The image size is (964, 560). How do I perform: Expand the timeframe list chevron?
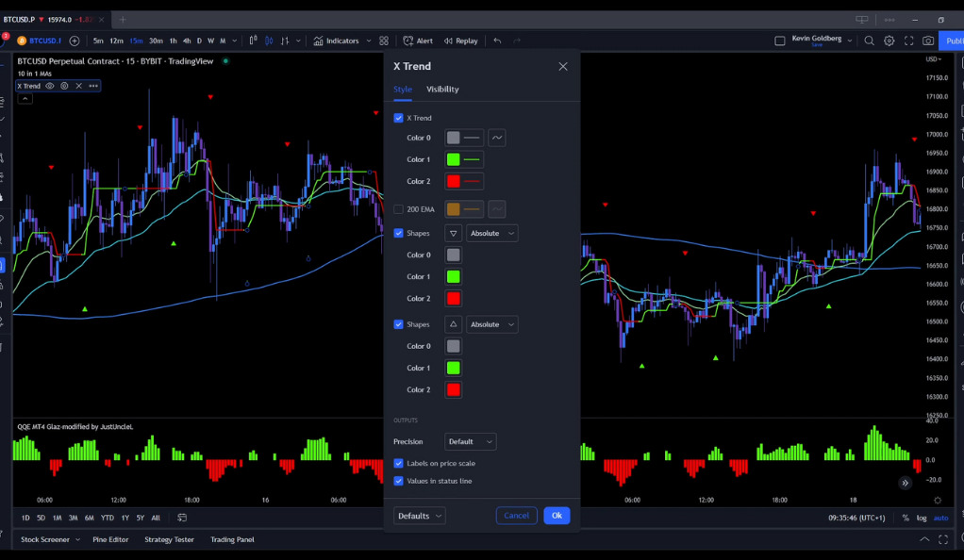[234, 41]
